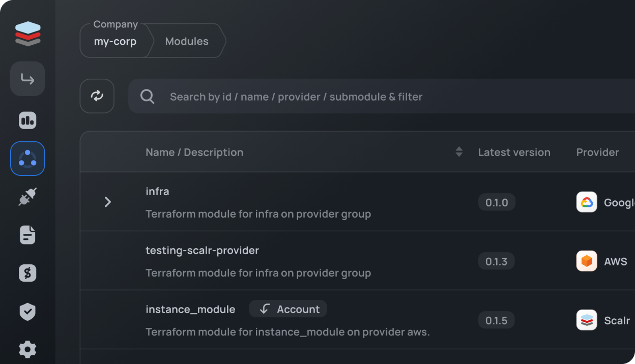
Task: Expand the infra module row
Action: tap(107, 202)
